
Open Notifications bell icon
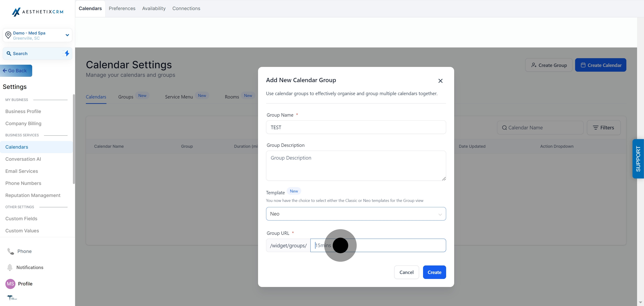[10, 267]
